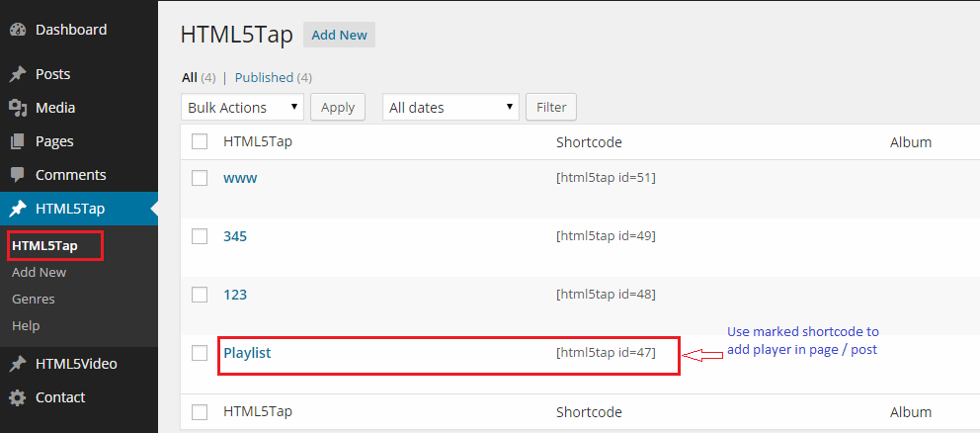Screen dimensions: 980x433
Task: Tick the select-all checkbox in footer row
Action: pyautogui.click(x=200, y=411)
